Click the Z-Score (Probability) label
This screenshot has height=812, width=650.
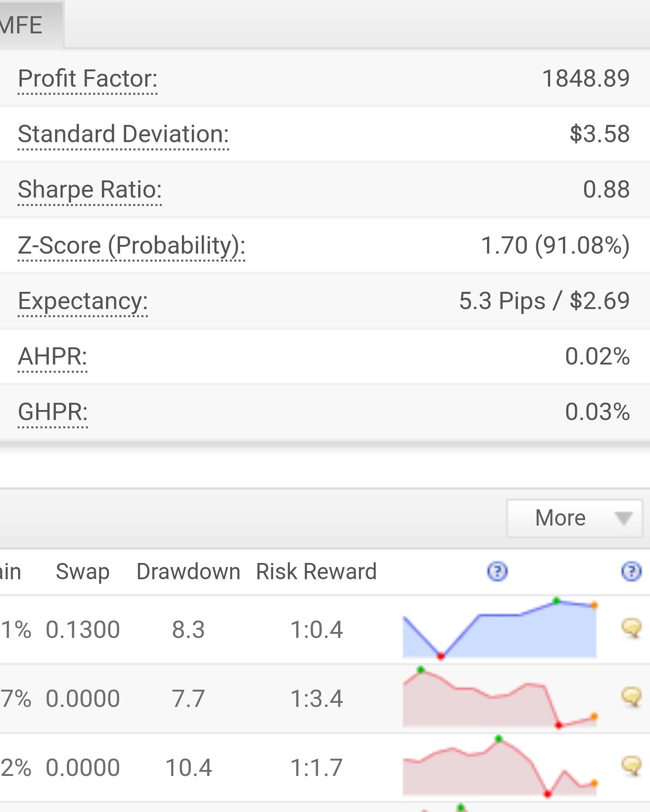131,245
